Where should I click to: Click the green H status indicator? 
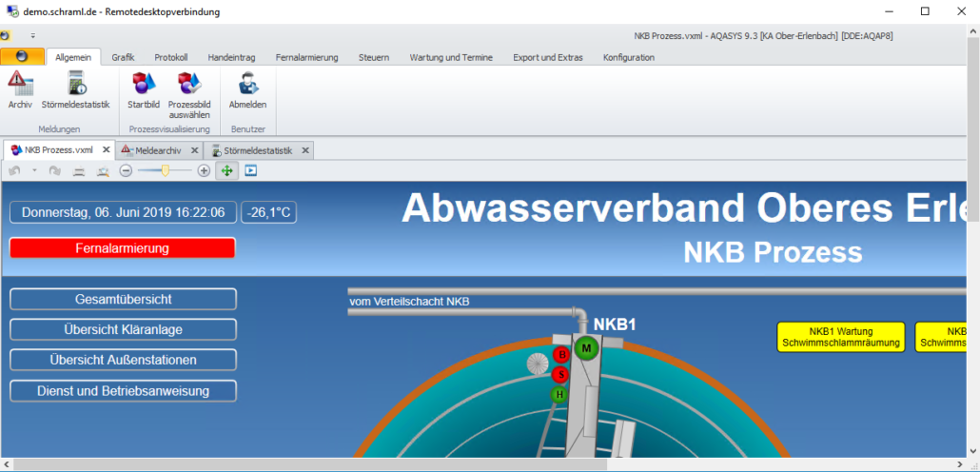point(559,395)
